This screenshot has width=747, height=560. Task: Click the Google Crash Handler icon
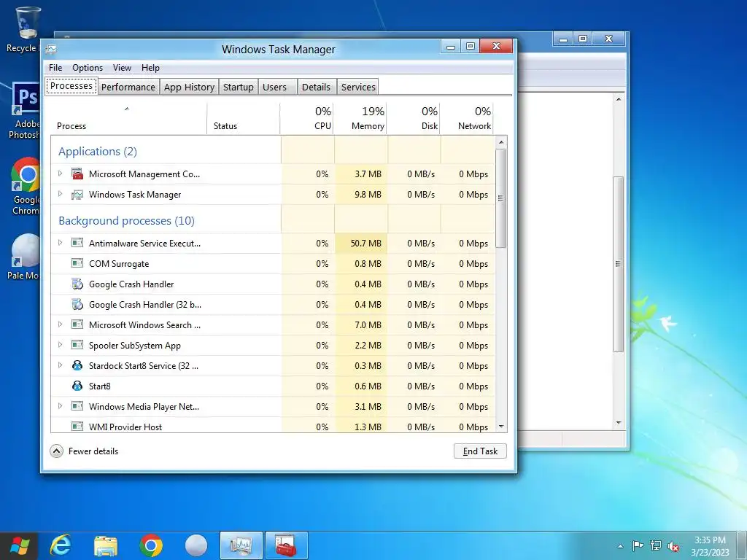coord(77,284)
